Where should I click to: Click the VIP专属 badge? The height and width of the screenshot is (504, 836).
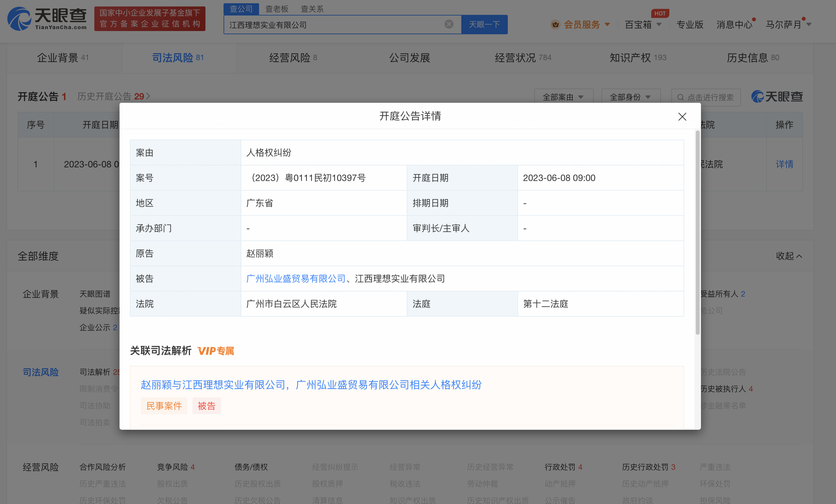click(x=216, y=351)
